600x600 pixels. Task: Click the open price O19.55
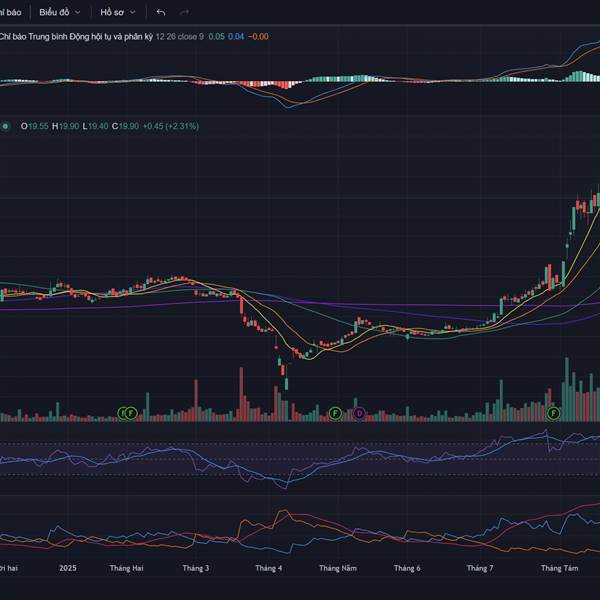point(34,126)
